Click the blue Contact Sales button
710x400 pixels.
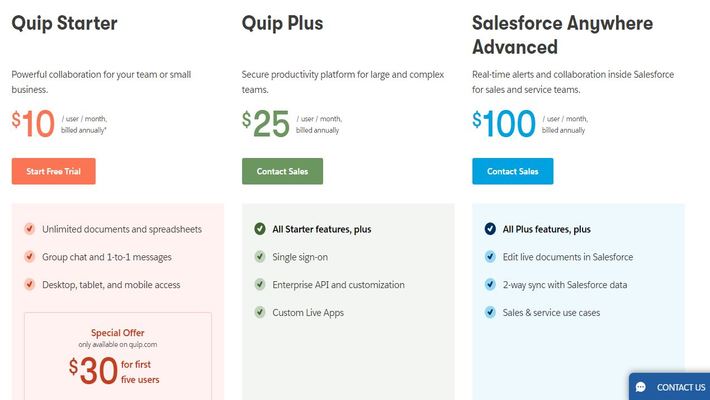(513, 171)
